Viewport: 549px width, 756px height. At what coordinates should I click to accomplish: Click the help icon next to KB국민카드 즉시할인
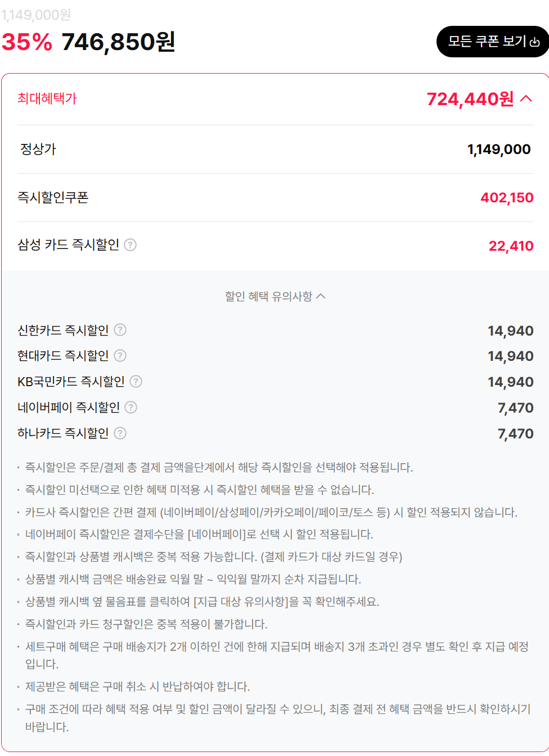[x=136, y=382]
